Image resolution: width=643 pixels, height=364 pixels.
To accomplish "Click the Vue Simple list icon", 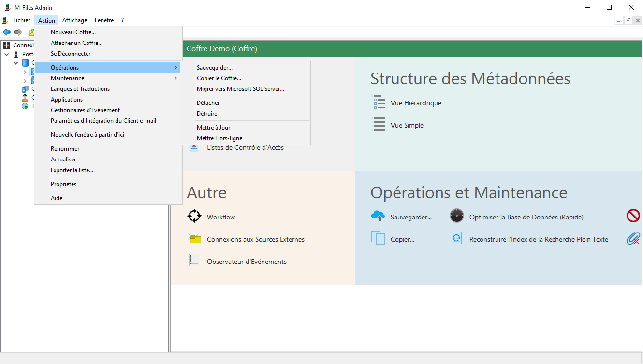I will (x=378, y=125).
